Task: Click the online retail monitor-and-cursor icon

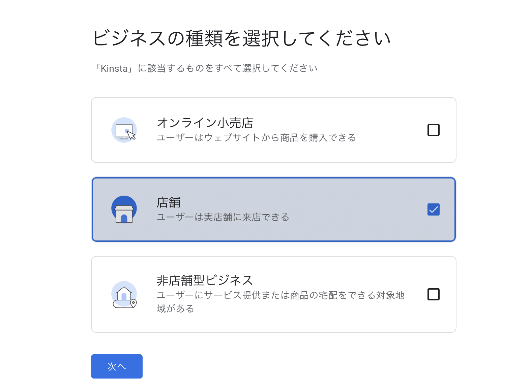Action: [124, 130]
